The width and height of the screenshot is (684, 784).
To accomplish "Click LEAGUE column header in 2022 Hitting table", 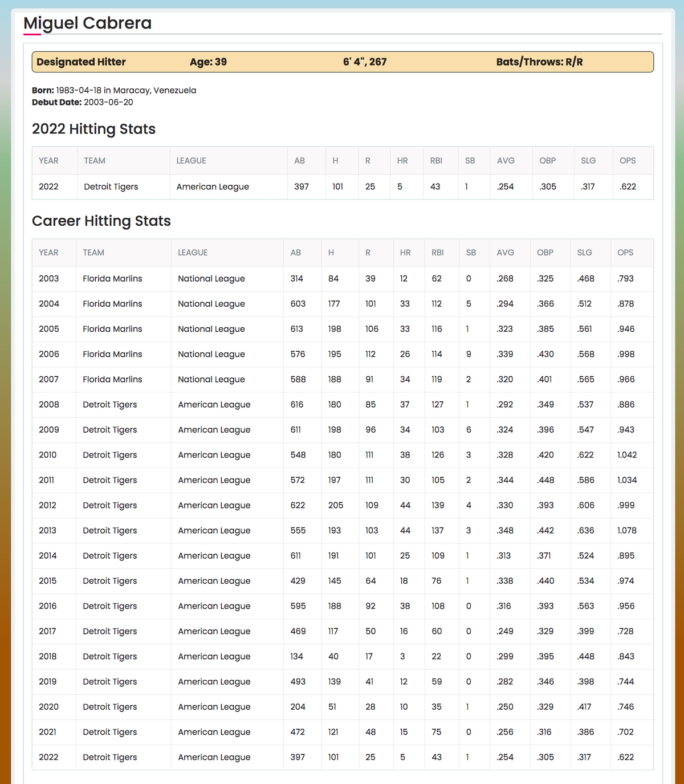I will (191, 161).
